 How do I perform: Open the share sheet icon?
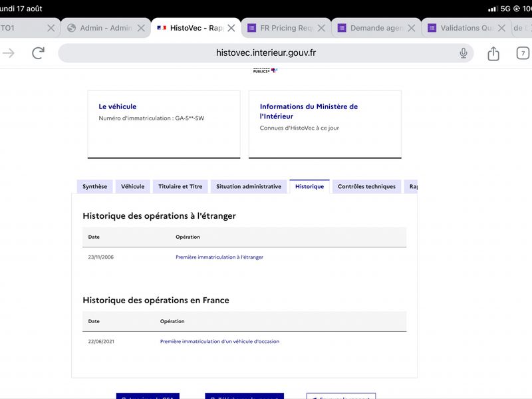pos(493,53)
